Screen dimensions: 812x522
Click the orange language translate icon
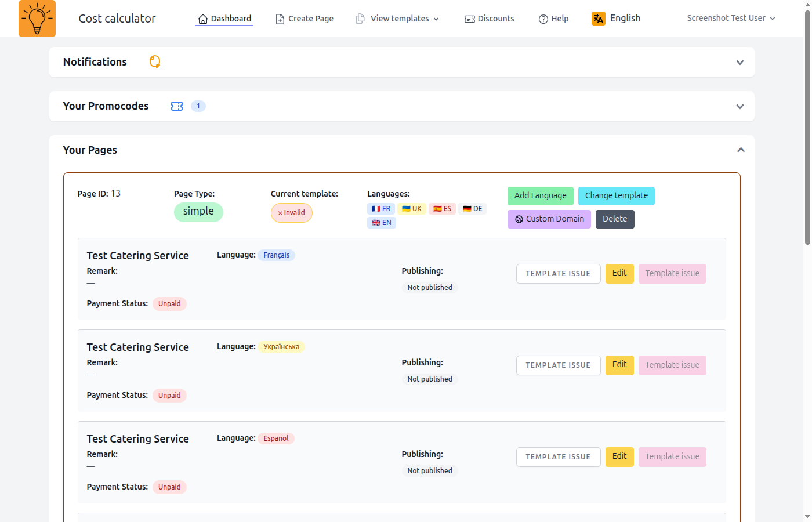(x=598, y=19)
